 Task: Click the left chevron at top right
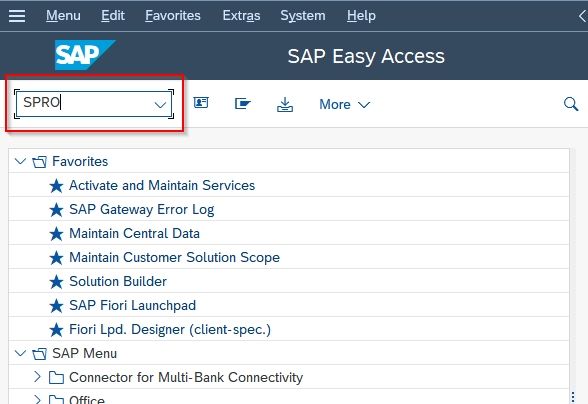(582, 16)
